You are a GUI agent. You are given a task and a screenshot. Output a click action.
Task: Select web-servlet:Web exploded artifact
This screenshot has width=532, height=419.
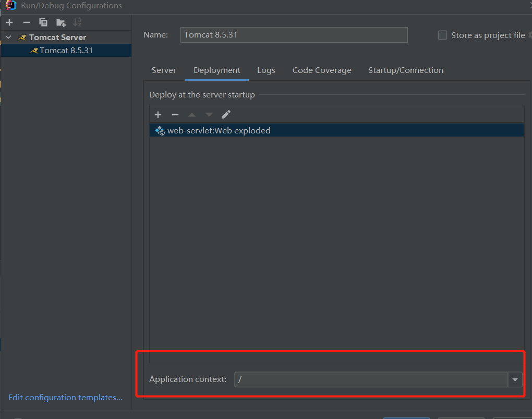336,130
